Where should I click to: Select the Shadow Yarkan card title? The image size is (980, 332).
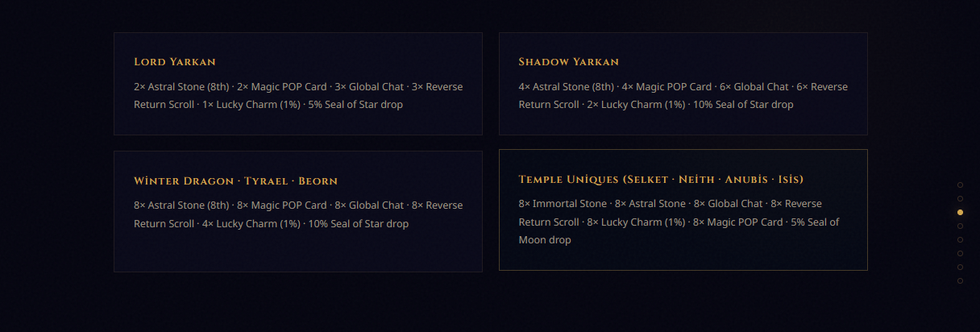tap(568, 62)
